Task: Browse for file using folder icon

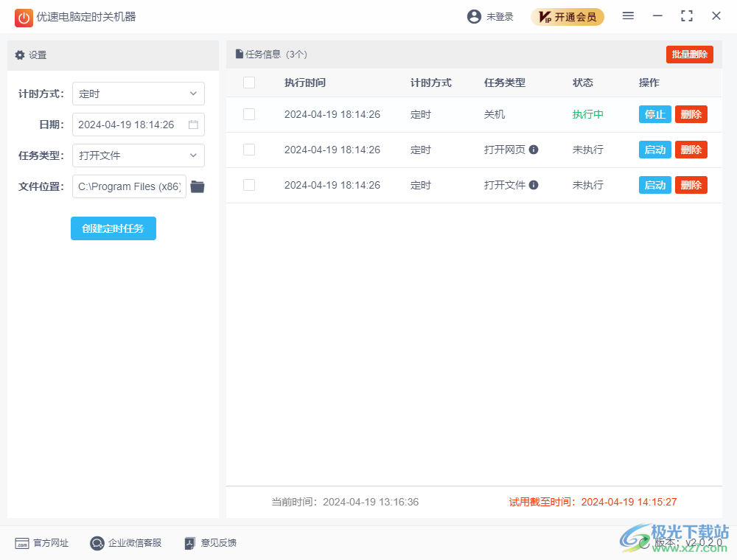Action: tap(198, 186)
